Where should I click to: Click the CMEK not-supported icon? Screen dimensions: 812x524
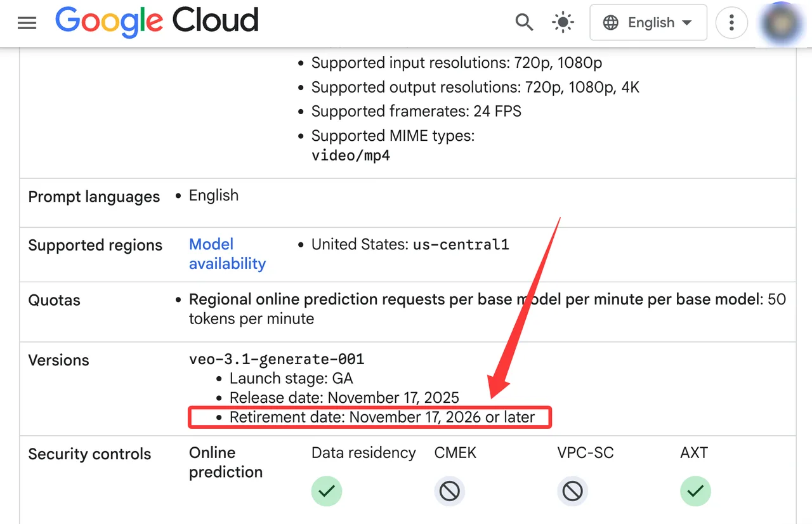pyautogui.click(x=450, y=491)
